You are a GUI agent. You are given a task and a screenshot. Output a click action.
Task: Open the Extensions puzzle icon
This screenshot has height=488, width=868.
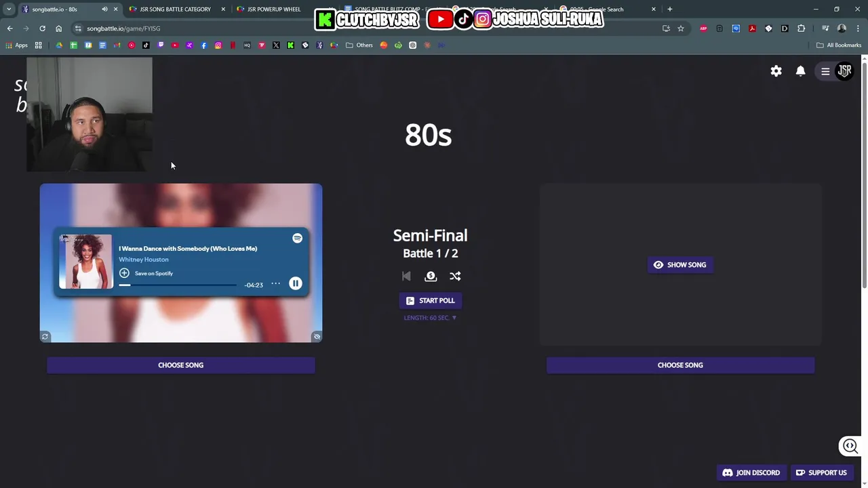pos(801,28)
